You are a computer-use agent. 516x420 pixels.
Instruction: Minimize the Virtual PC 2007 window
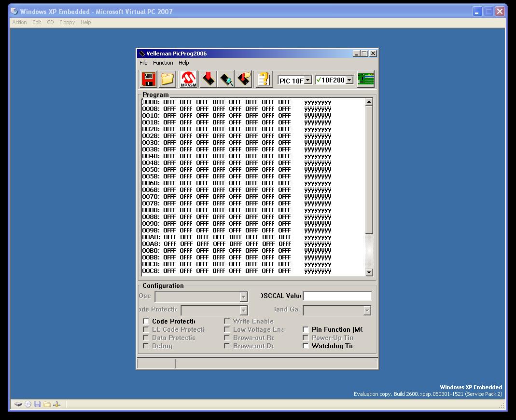[x=477, y=12]
